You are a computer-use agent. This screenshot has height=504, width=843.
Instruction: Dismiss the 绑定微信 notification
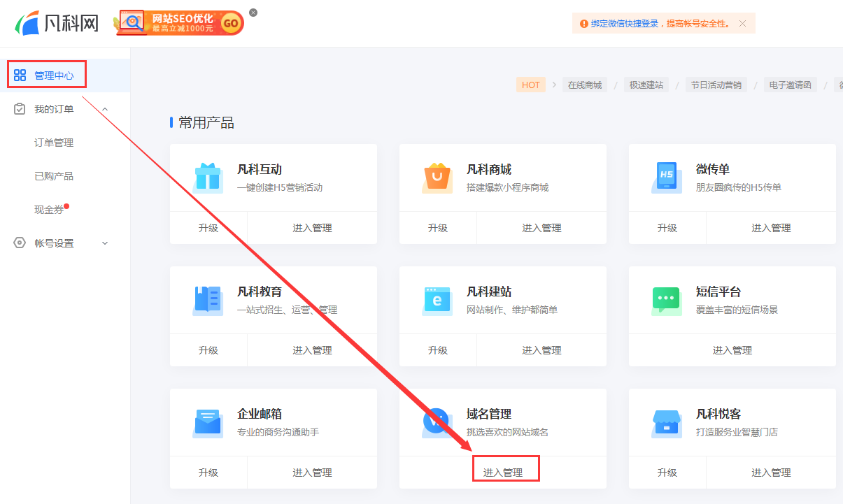coord(742,24)
